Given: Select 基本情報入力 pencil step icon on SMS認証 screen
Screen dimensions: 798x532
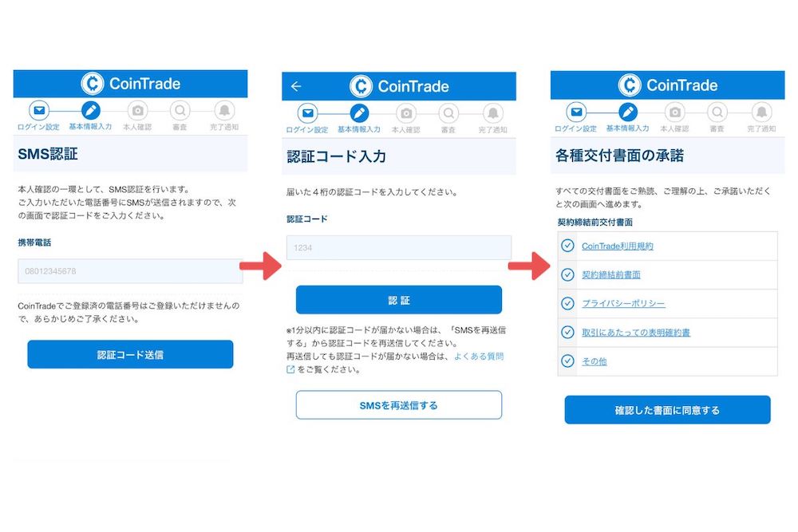Looking at the screenshot, I should tap(91, 110).
